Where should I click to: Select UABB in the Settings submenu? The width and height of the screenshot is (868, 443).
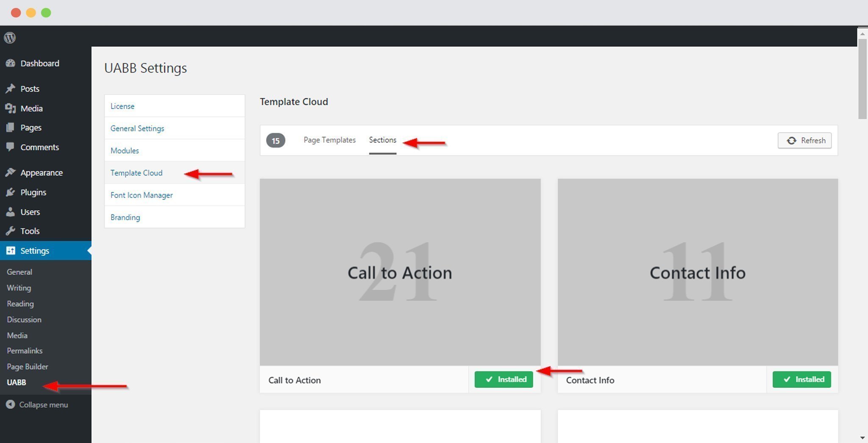click(17, 382)
